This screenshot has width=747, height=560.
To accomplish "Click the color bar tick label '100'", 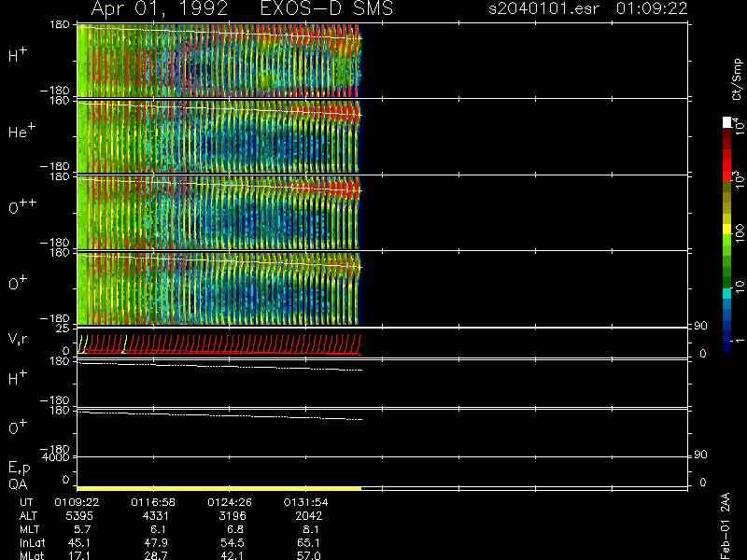I will click(x=740, y=233).
